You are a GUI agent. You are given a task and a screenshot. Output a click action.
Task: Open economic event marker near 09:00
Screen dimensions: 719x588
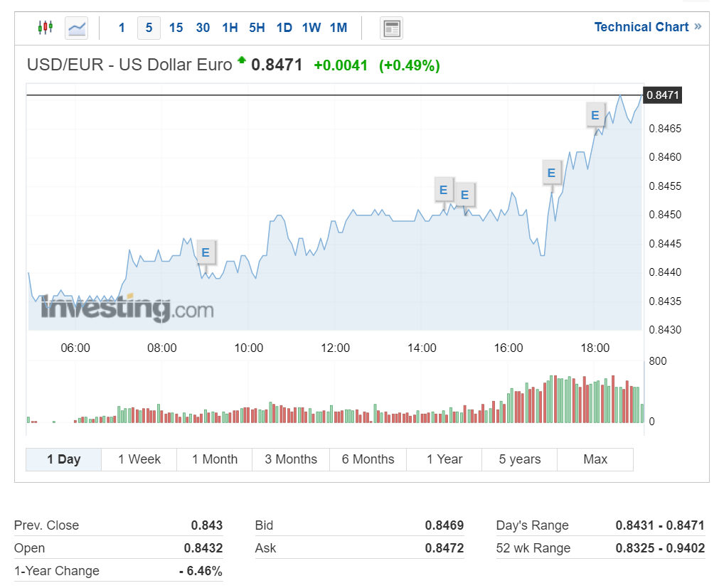(206, 252)
